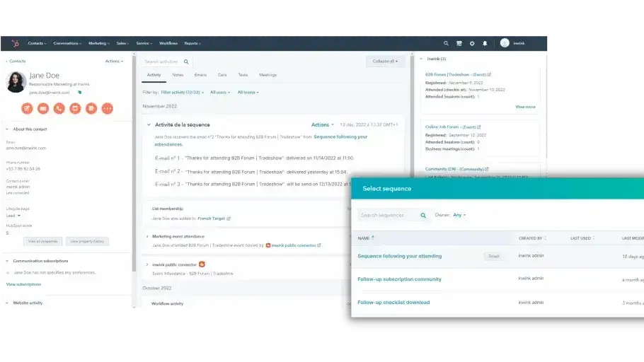Open the Follow-up subscription community sequence
Image resolution: width=644 pixels, height=362 pixels.
399,279
